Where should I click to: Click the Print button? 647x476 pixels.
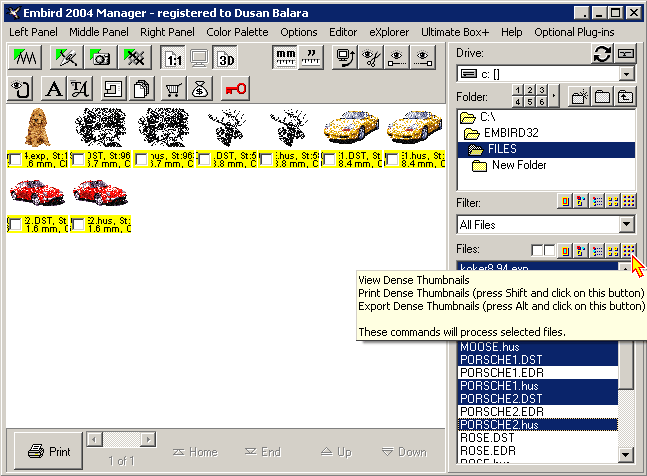[49, 451]
